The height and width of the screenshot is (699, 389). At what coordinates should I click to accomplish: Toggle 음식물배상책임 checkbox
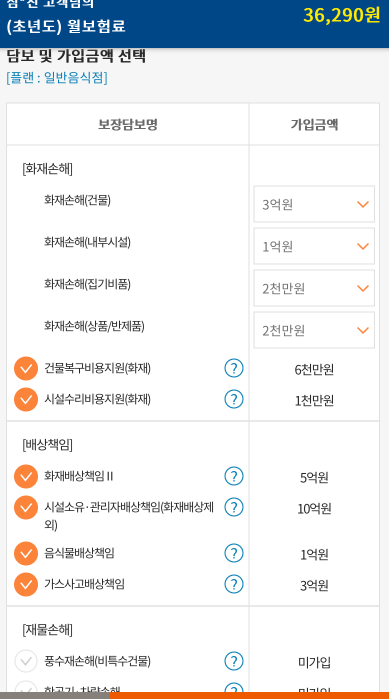click(x=26, y=554)
